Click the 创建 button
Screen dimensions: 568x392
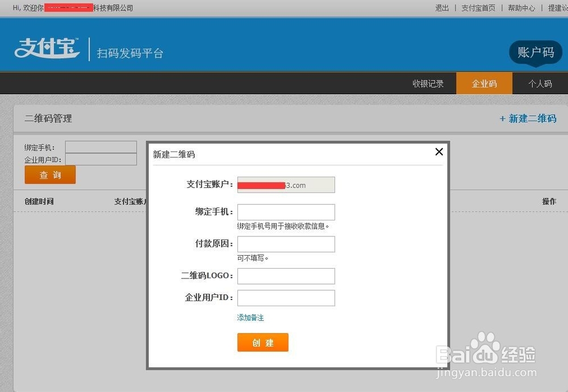pyautogui.click(x=263, y=343)
